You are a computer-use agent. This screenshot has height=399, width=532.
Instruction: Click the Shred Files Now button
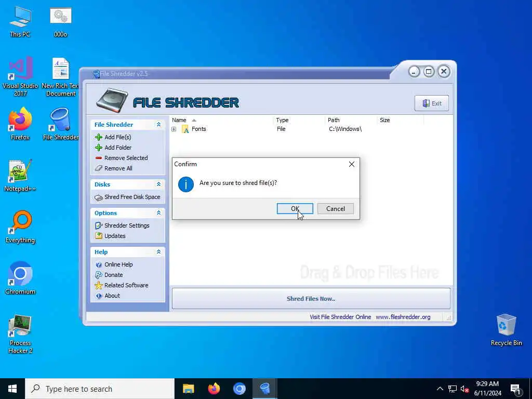click(311, 299)
